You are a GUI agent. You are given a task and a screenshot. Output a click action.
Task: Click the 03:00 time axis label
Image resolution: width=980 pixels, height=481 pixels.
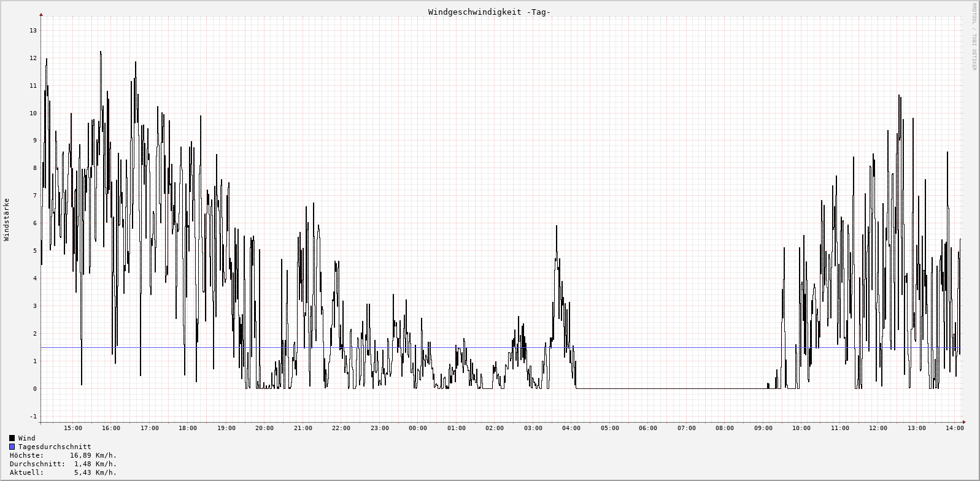[x=533, y=428]
